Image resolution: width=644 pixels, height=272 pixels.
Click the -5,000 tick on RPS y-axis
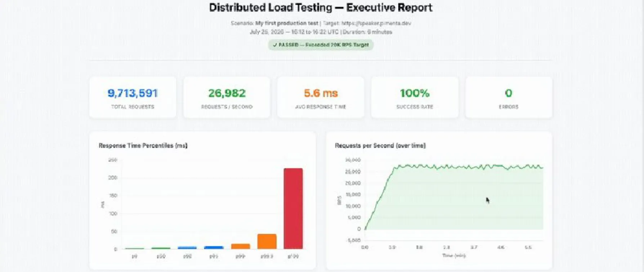point(353,240)
